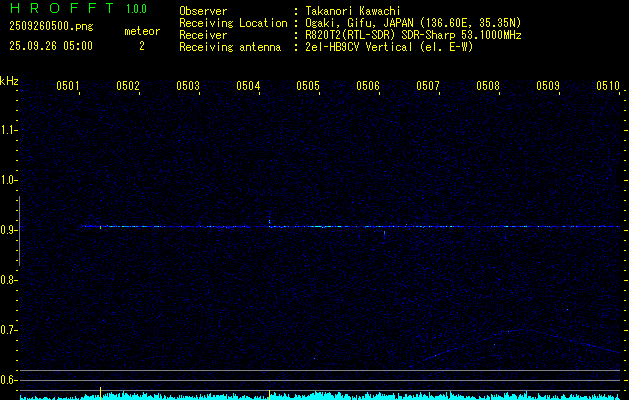629x400 pixels.
Task: Click the 0.8 kHz frequency label
Action: (8, 280)
